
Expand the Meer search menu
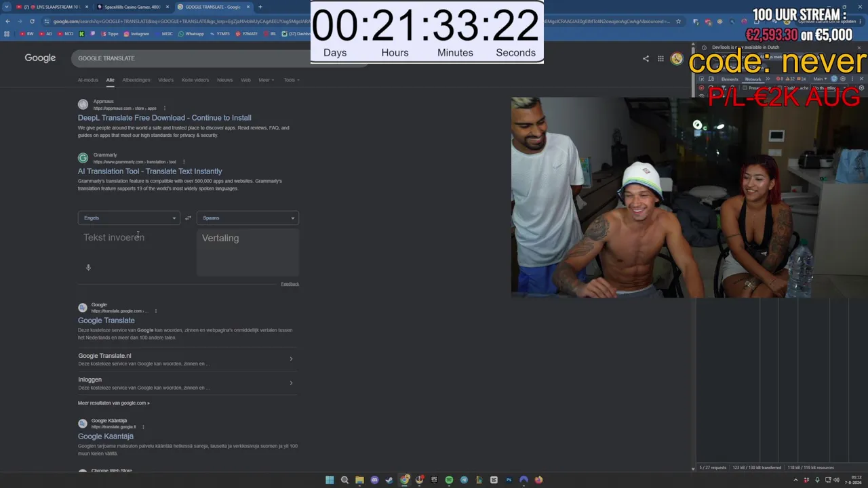coord(267,80)
